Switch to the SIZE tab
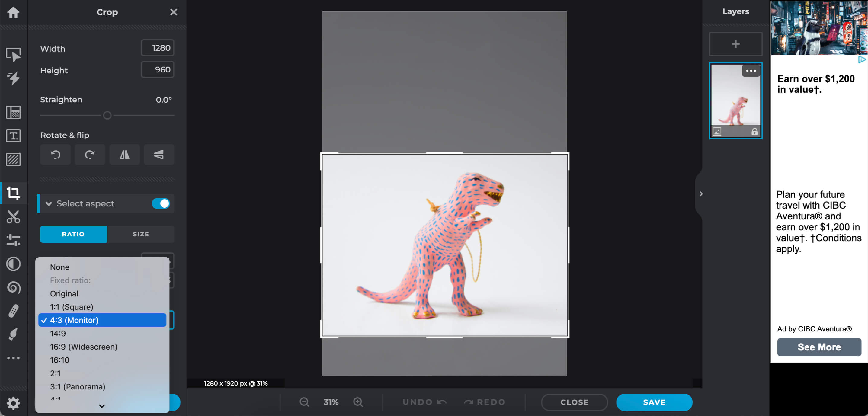The width and height of the screenshot is (868, 416). click(140, 234)
